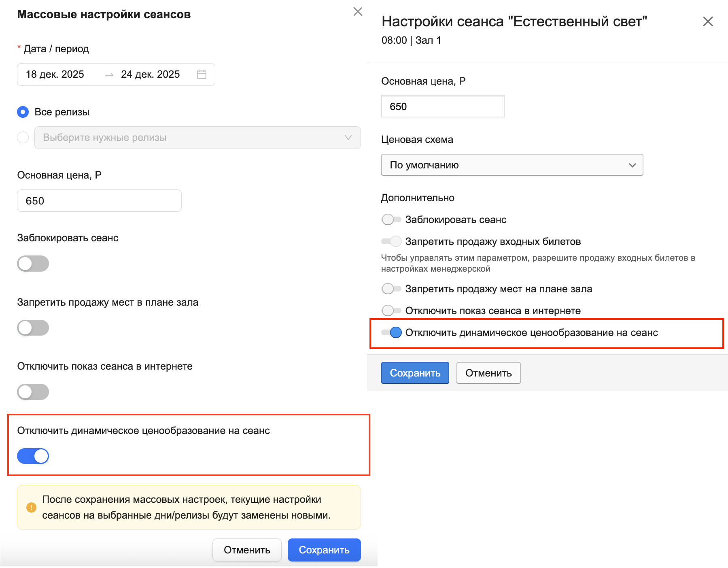Select the "Все релизы" radio button
Viewport: 728px width, 568px height.
click(x=23, y=112)
